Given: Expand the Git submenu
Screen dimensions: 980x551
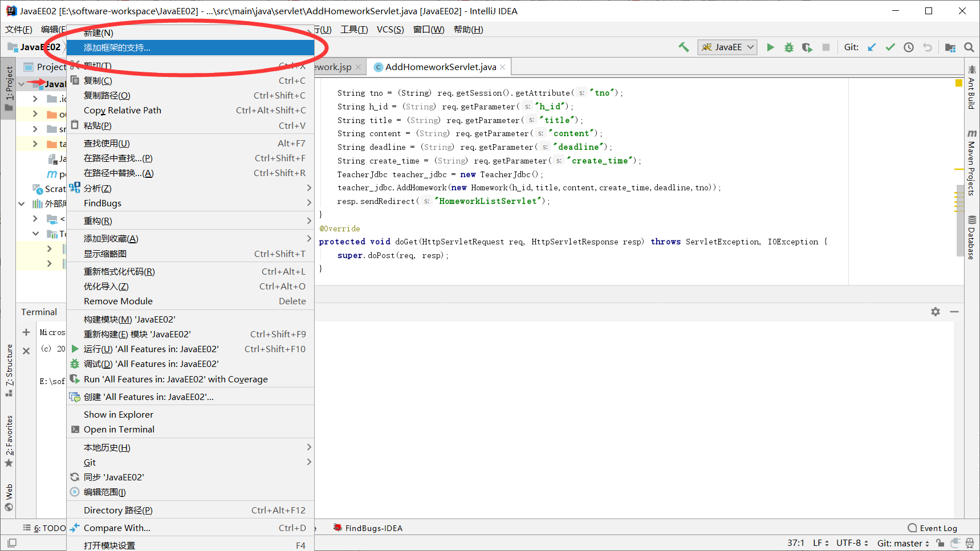Looking at the screenshot, I should [190, 462].
